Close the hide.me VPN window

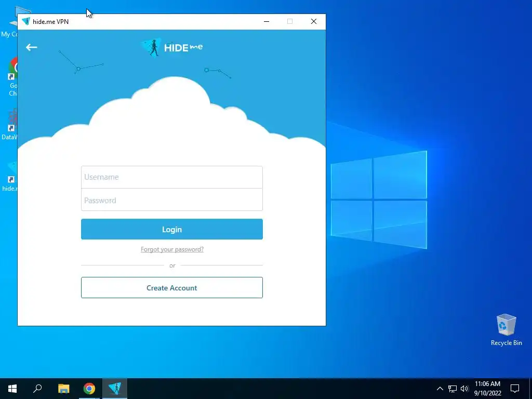[314, 21]
